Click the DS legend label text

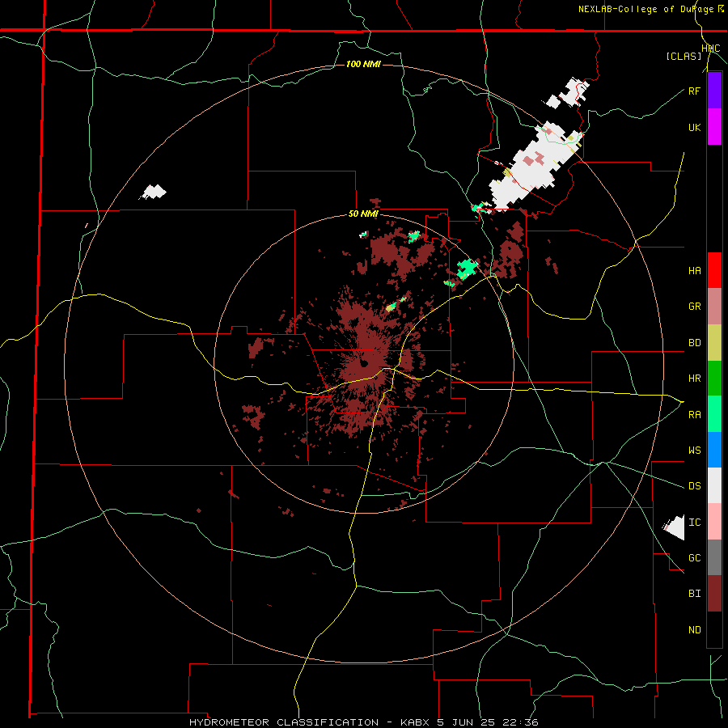(694, 485)
